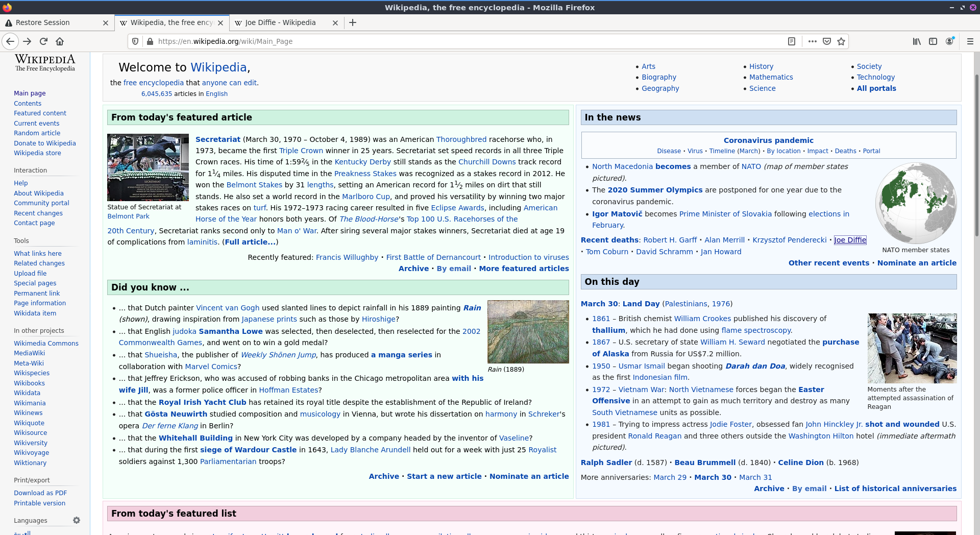The height and width of the screenshot is (535, 980).
Task: Click the Rain painting thumbnail
Action: pos(528,332)
